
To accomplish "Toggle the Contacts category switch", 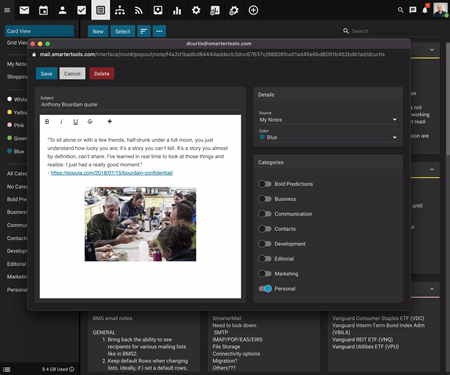I will coord(265,229).
